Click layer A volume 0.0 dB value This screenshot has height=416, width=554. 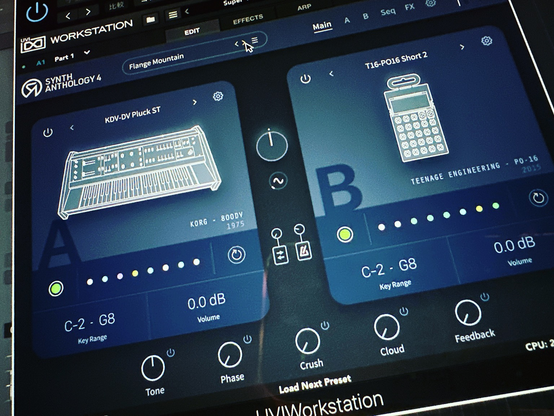(x=206, y=301)
